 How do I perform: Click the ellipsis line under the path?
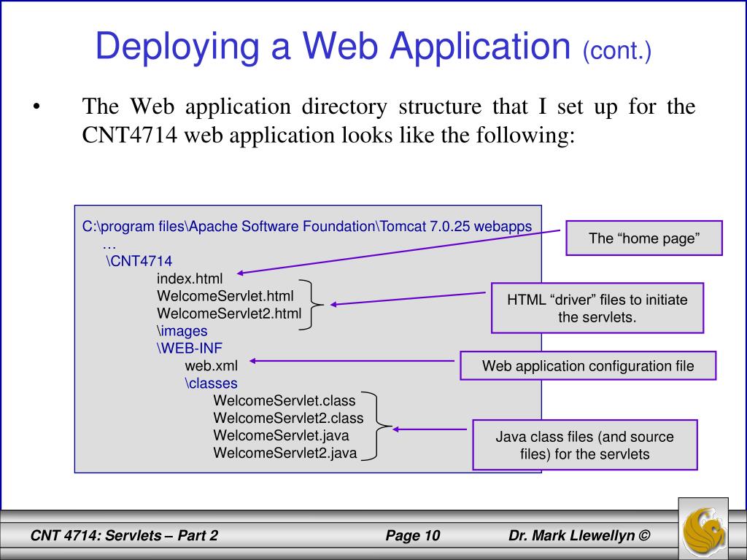[x=109, y=246]
